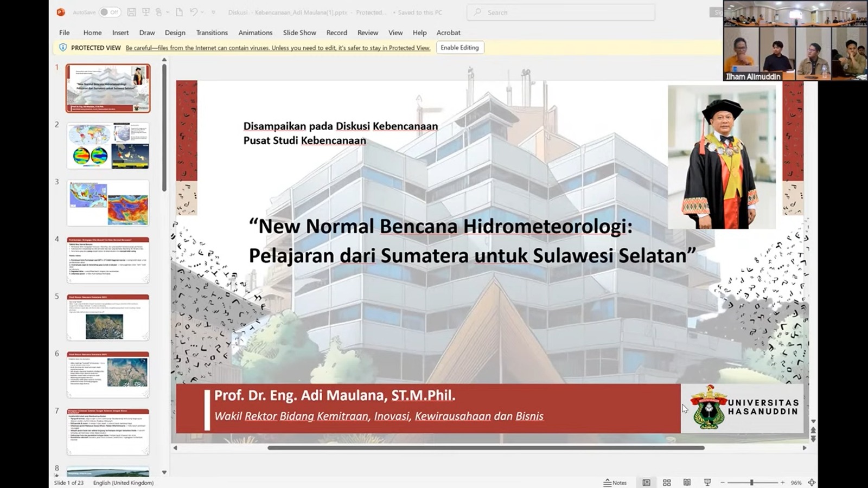Open the Transitions ribbon tab
Viewport: 868px width, 488px height.
(x=212, y=33)
